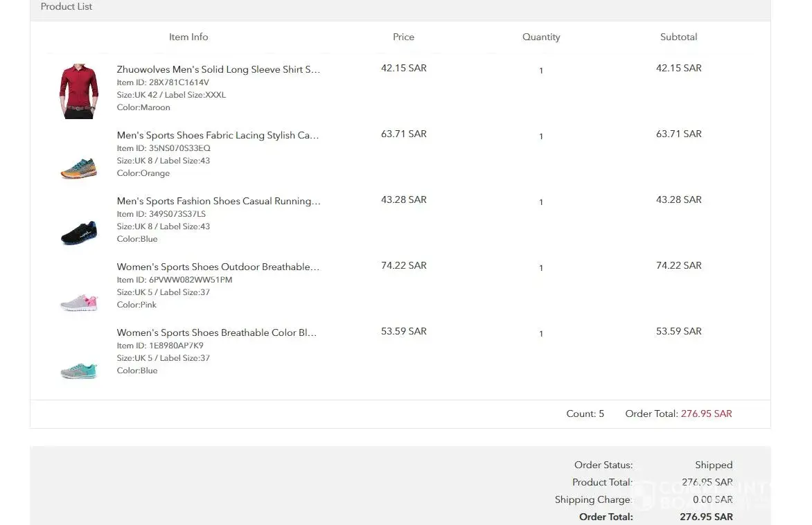
Task: Click Women's Sports Shoes Outdoor Breathable title
Action: coord(218,267)
